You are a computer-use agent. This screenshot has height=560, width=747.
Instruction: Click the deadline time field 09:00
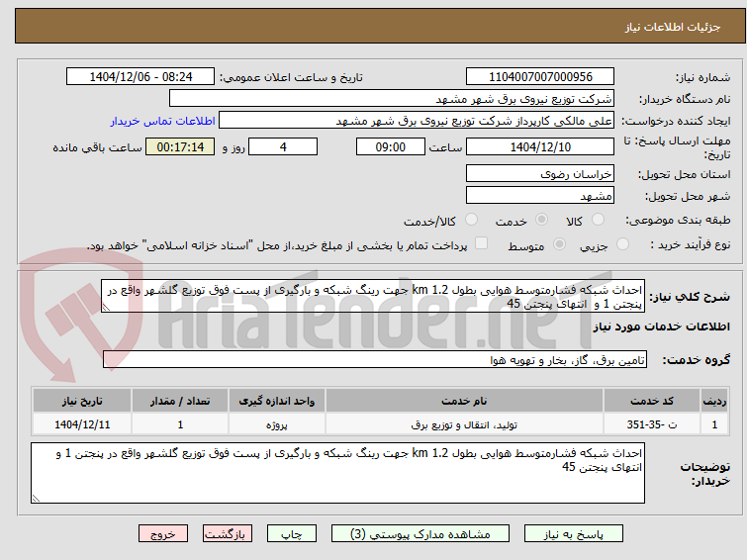tap(391, 146)
